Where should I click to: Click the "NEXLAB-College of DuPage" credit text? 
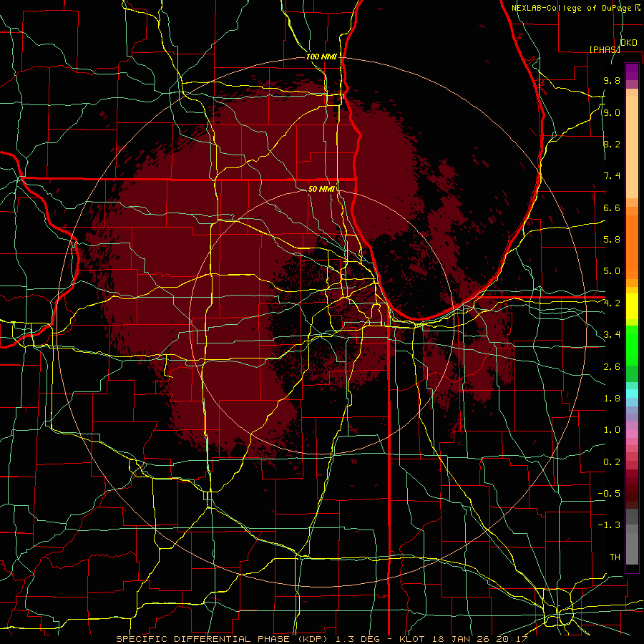(x=572, y=8)
